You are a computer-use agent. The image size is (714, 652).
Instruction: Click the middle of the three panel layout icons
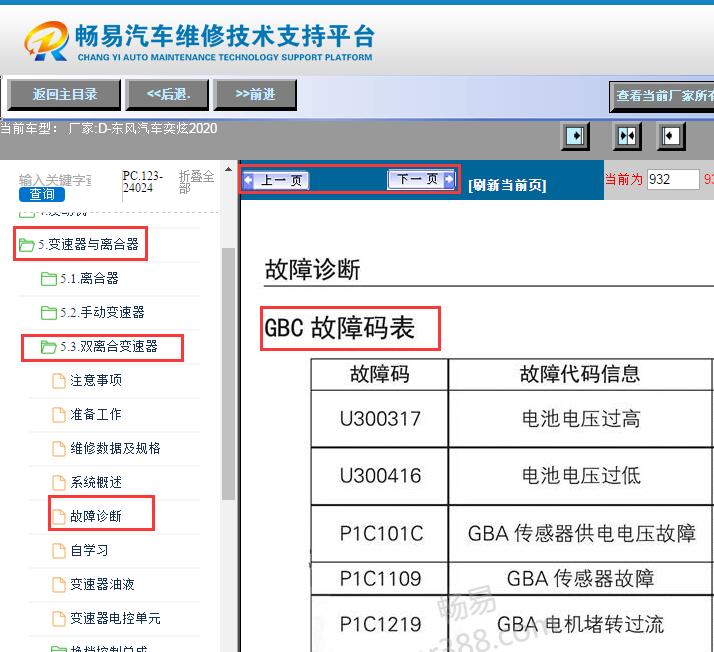coord(627,136)
